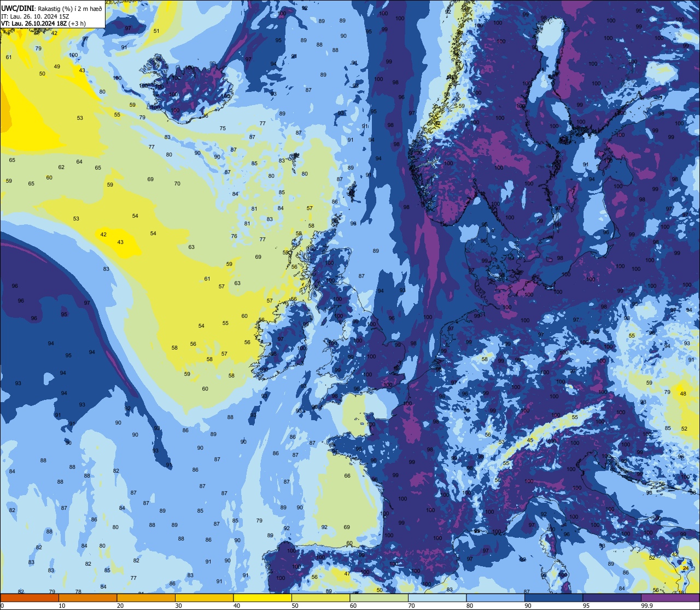Click the humidity value 48 on the map

[x=682, y=394]
